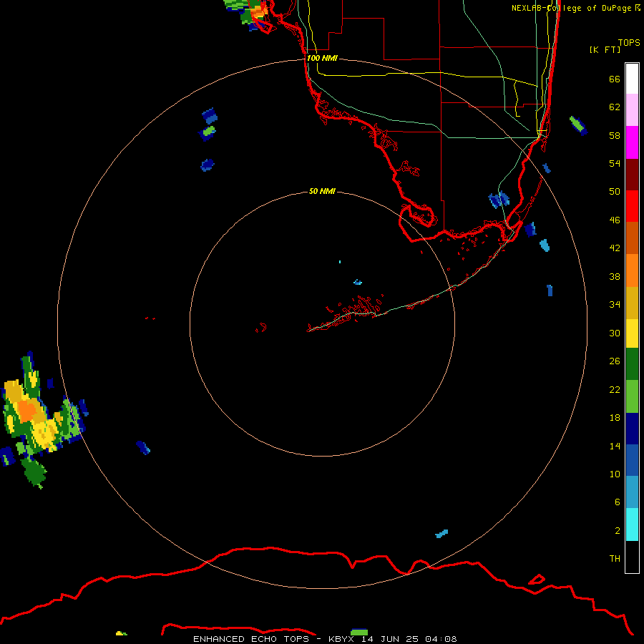Screen dimensions: 644x644
Task: Click the legend value 34
Action: pyautogui.click(x=615, y=304)
